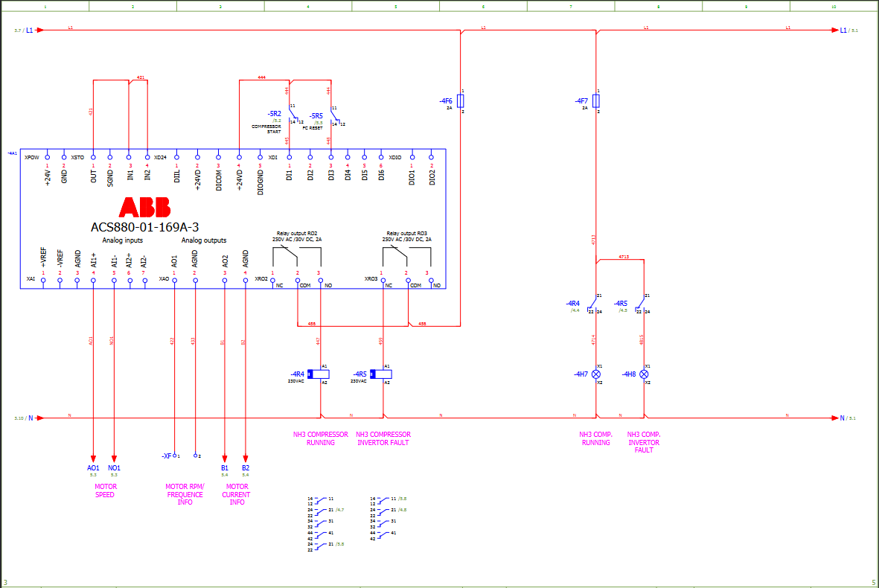The width and height of the screenshot is (879, 588).
Task: Select the -4H8 indicator lamp symbol
Action: click(644, 374)
